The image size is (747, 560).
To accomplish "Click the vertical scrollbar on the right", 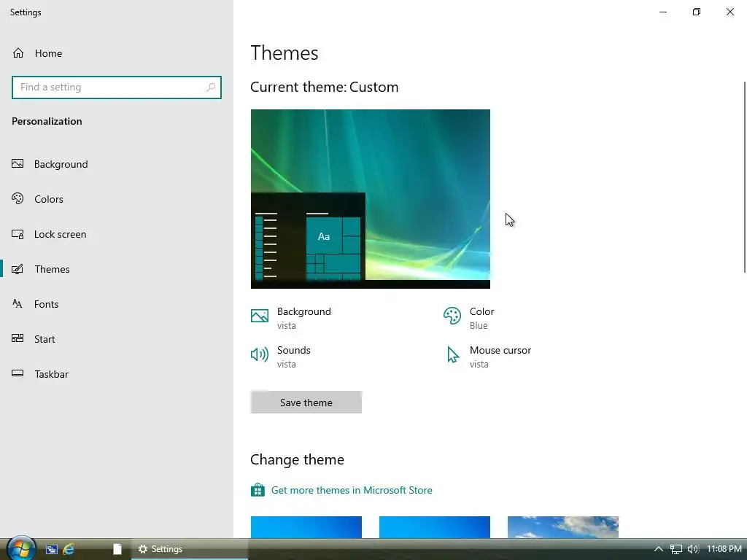I will coord(745,176).
